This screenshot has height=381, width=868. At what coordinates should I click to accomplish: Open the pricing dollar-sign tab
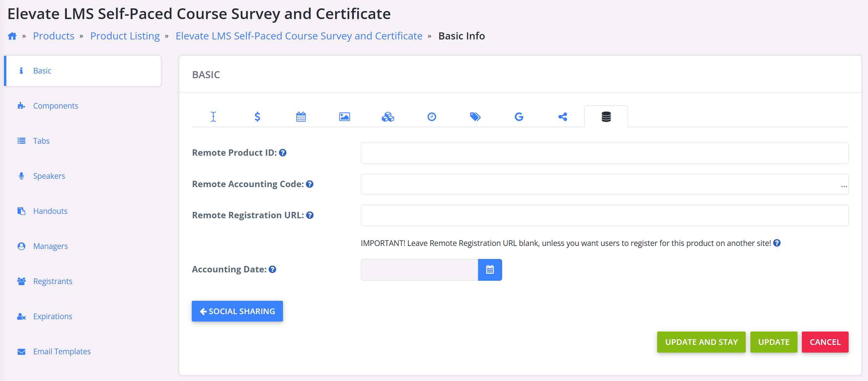point(257,117)
